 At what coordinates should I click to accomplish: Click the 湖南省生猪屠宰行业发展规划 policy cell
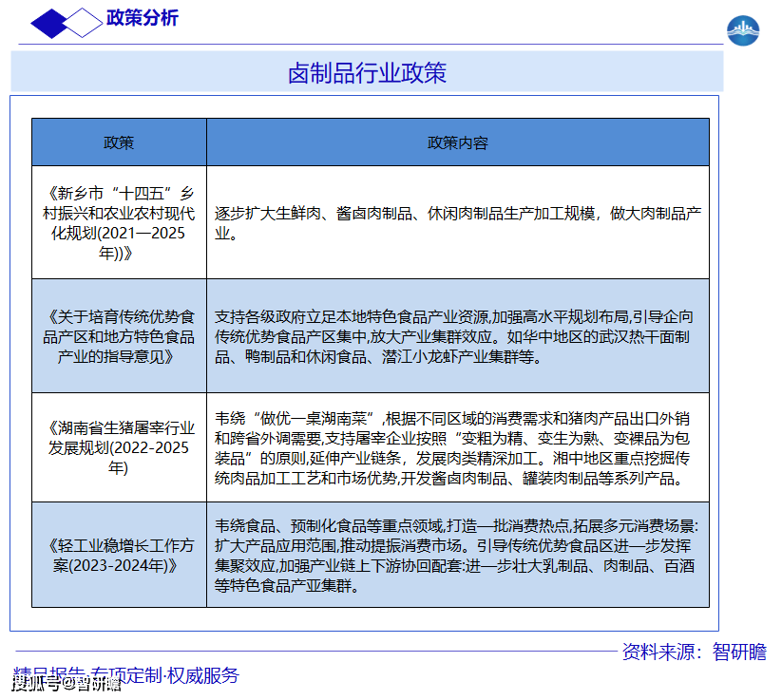pyautogui.click(x=119, y=447)
